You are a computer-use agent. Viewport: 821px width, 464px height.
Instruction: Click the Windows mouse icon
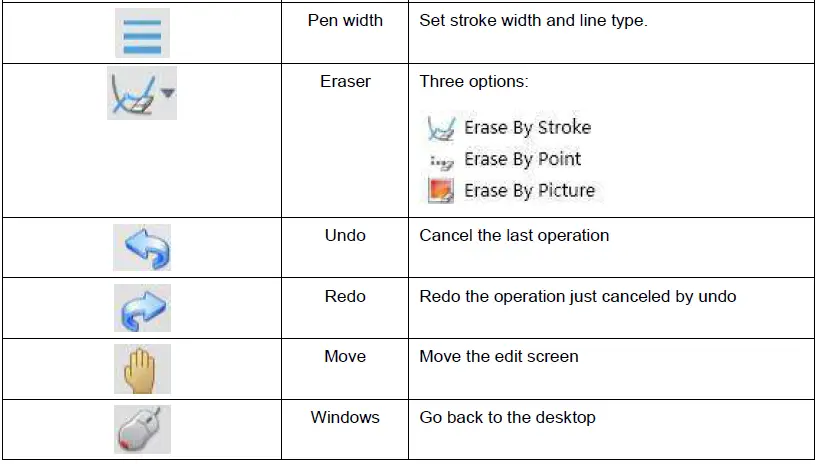[x=142, y=430]
